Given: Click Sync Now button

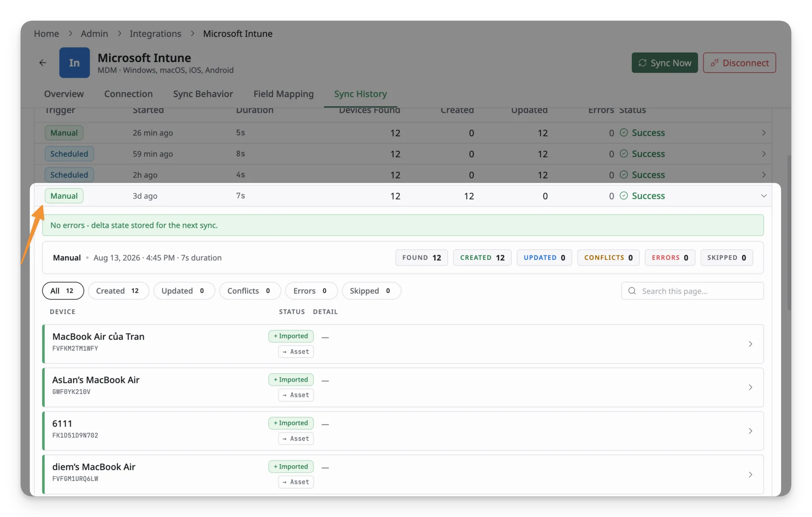Looking at the screenshot, I should (664, 63).
